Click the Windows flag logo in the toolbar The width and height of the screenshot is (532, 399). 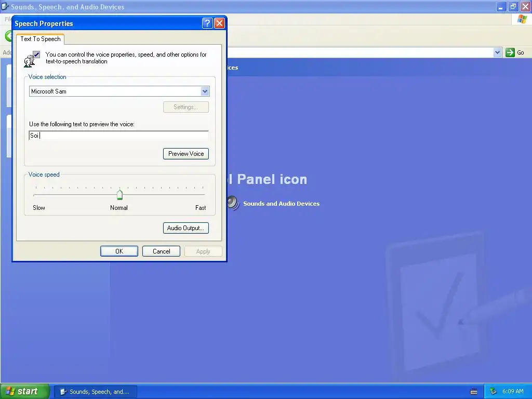pyautogui.click(x=522, y=19)
